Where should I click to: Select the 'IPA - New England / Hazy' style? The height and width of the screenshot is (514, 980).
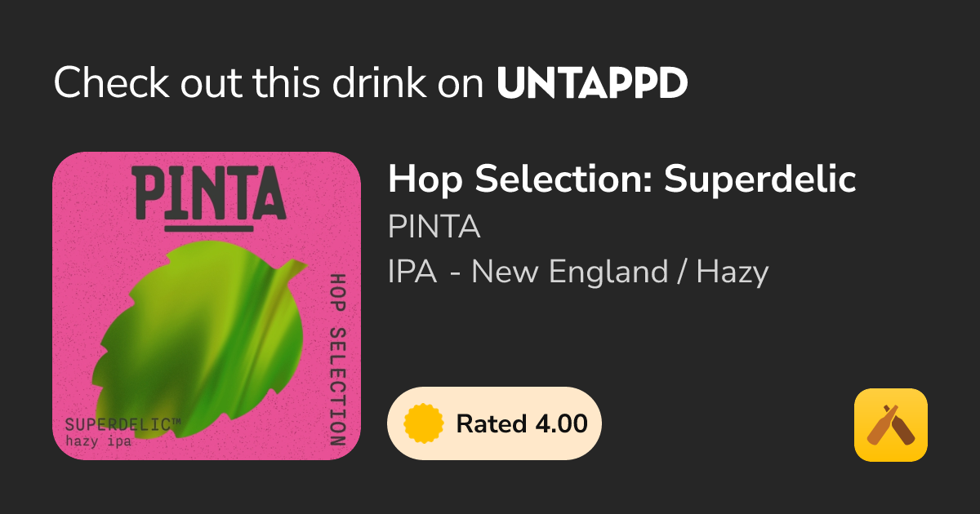tap(578, 271)
